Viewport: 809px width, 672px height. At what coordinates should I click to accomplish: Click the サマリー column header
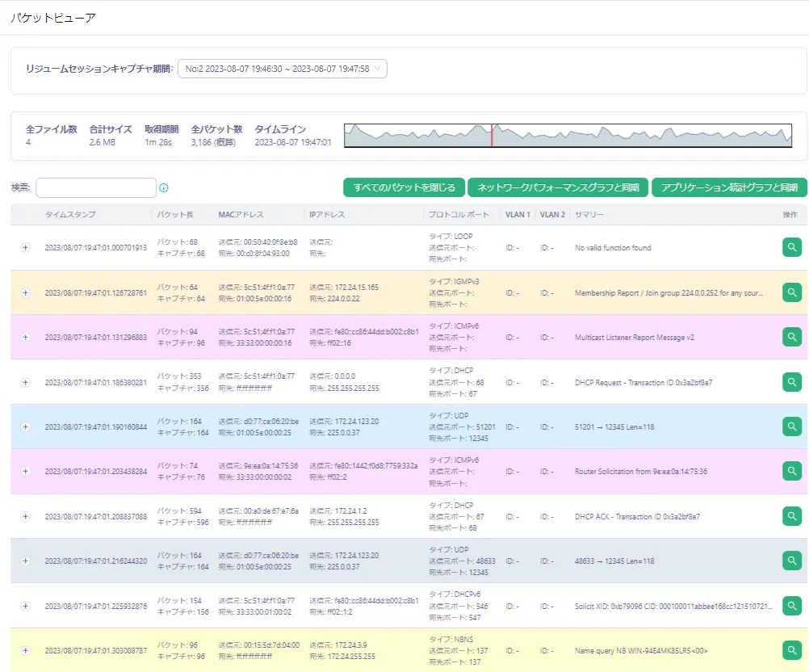click(x=589, y=215)
